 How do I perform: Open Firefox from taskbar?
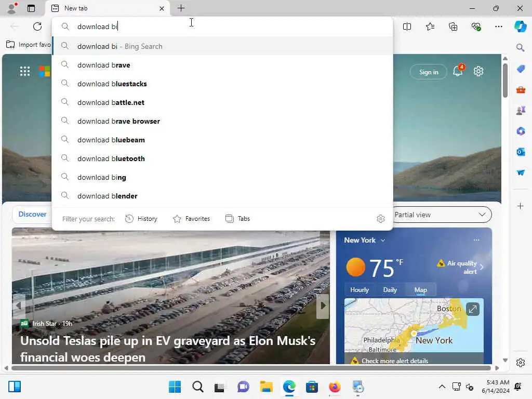point(335,387)
